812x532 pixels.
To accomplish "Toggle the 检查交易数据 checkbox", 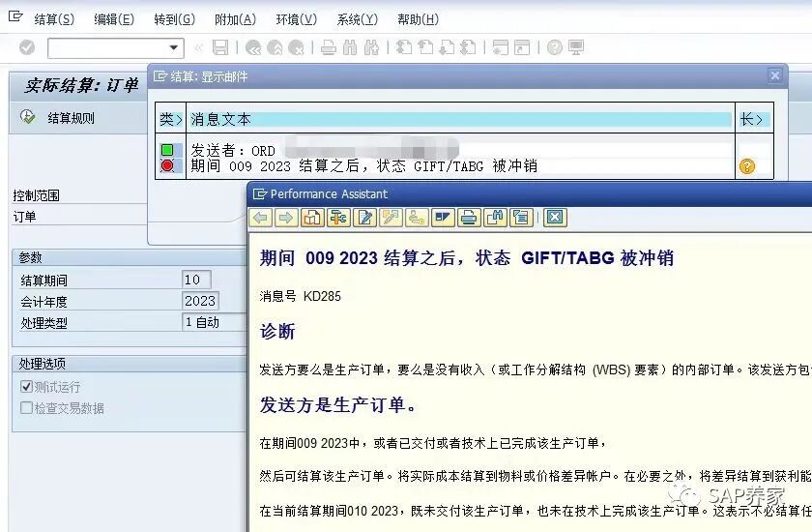I will [x=26, y=407].
